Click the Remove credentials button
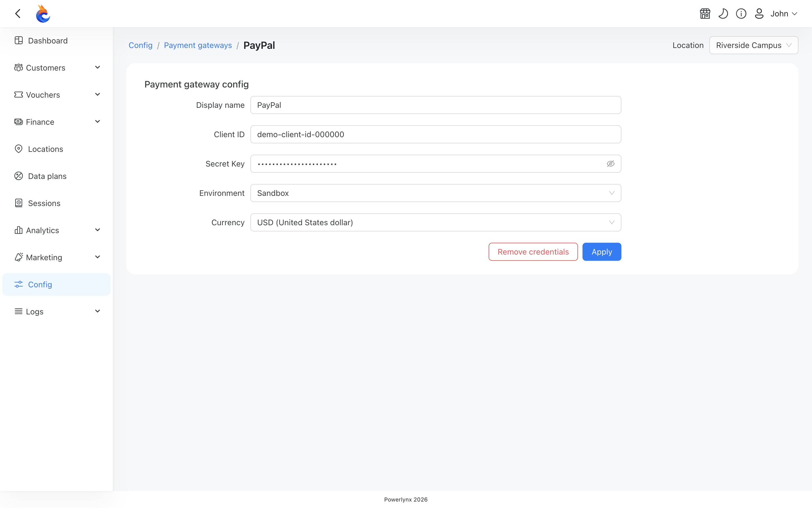 (533, 252)
